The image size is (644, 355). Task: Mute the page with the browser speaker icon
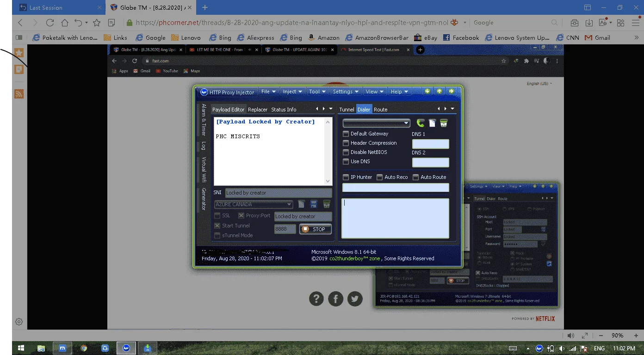(x=570, y=336)
